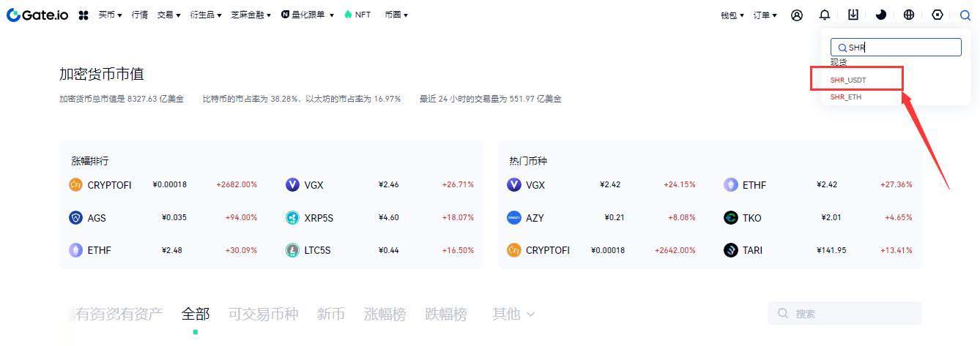Open TARI coin name
This screenshot has width=980, height=346.
[752, 250]
